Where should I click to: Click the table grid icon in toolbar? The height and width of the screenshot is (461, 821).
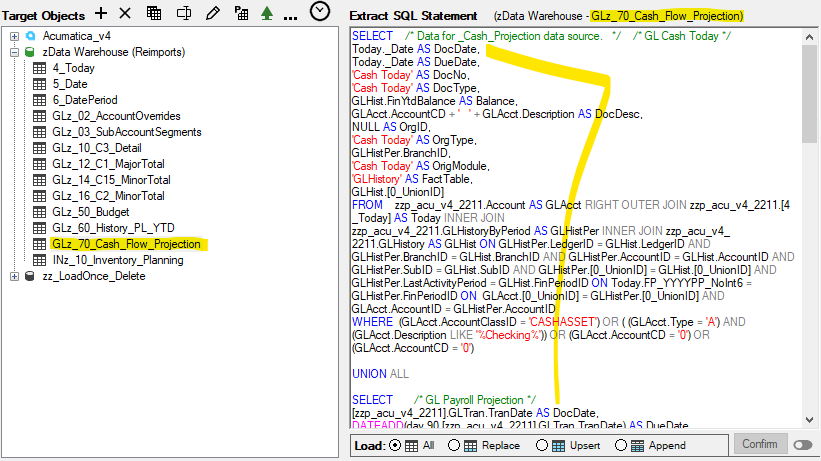pyautogui.click(x=154, y=13)
